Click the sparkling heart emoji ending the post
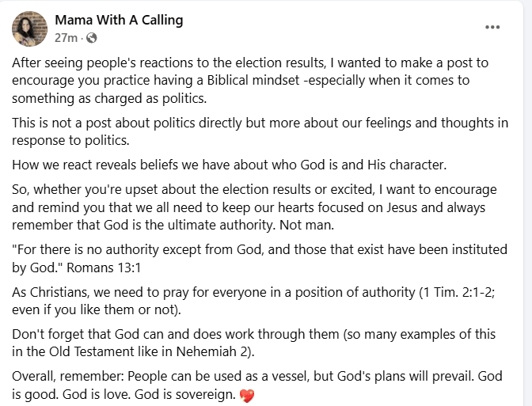The width and height of the screenshot is (532, 406). pyautogui.click(x=247, y=395)
